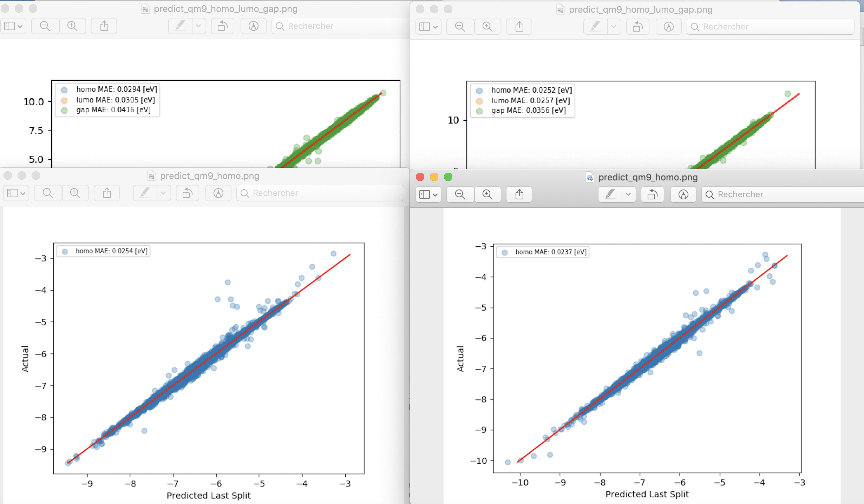This screenshot has width=864, height=504.
Task: Rotate the image in the top-right window
Action: point(637,26)
